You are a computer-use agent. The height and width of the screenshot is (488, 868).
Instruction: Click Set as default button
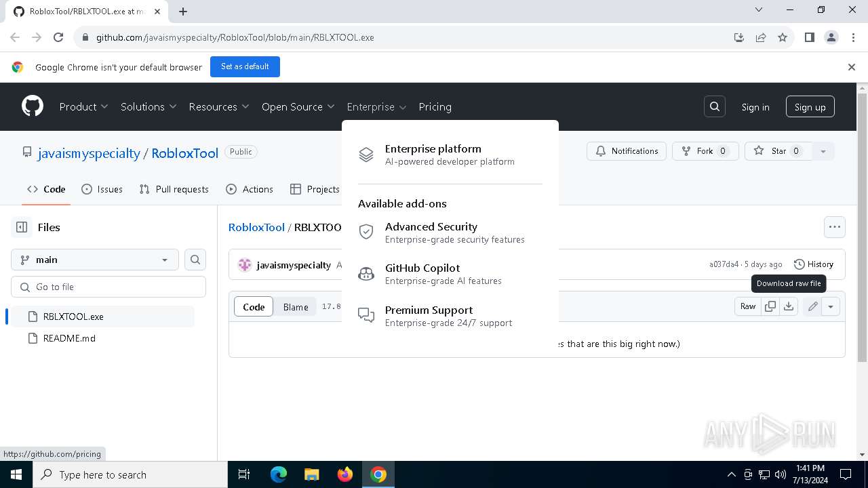pos(245,66)
